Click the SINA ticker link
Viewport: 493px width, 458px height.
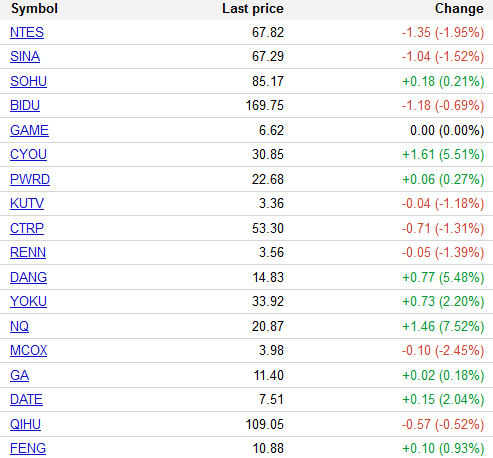pyautogui.click(x=25, y=56)
